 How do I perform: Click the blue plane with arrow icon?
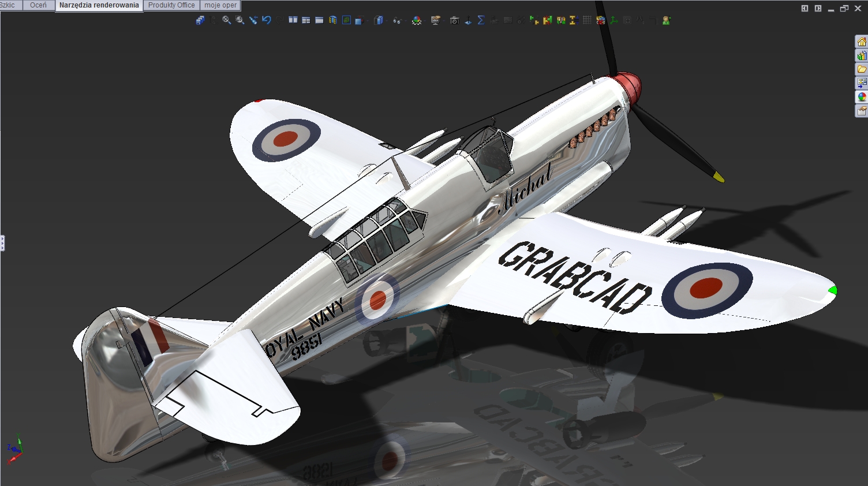tap(468, 20)
